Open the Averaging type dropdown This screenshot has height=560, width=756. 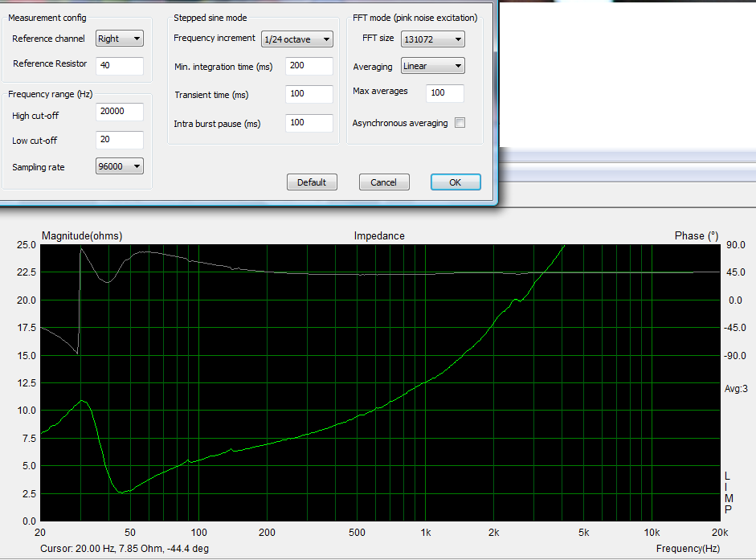pos(432,66)
